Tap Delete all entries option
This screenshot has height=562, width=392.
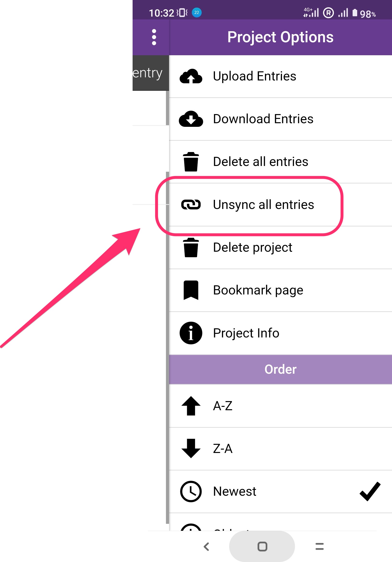[x=261, y=162]
